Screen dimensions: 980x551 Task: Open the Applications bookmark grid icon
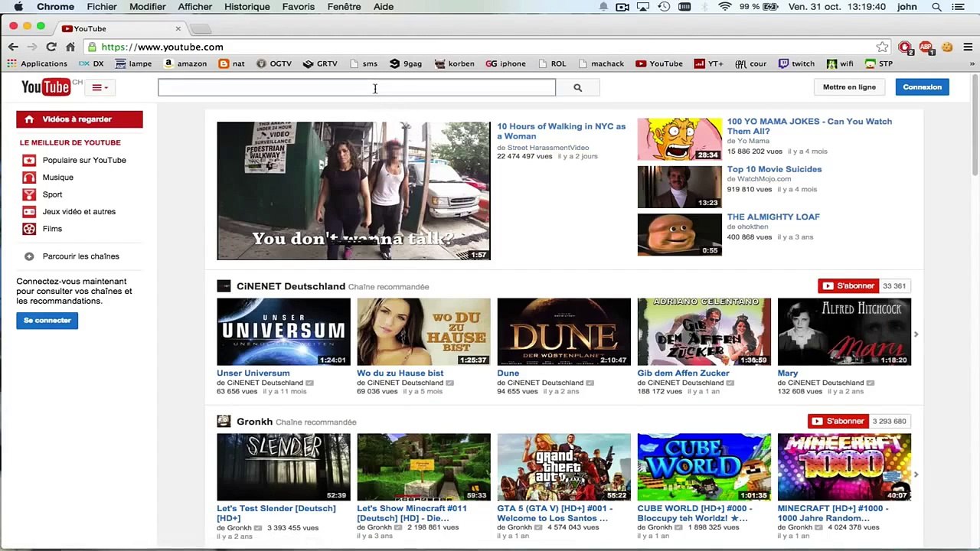pos(12,64)
